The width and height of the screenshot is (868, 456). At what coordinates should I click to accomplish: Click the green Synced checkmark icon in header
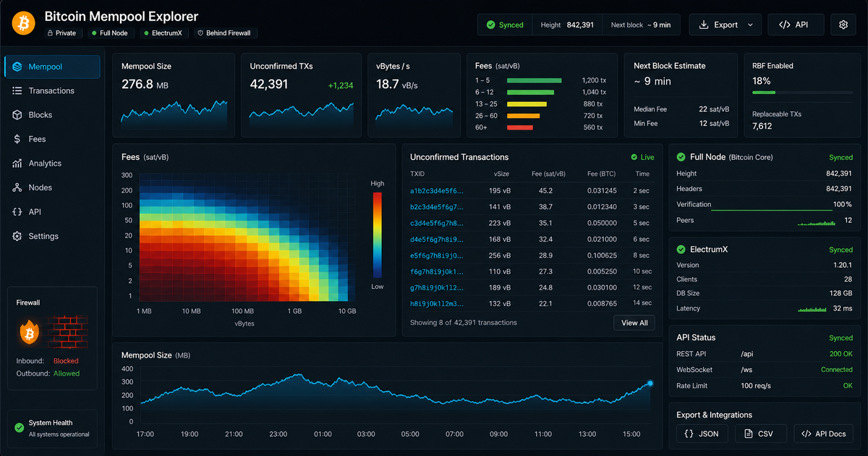coord(491,25)
